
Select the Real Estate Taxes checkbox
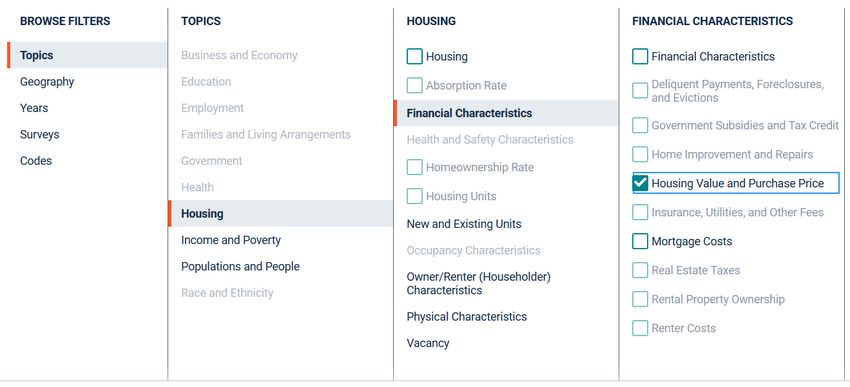[640, 270]
